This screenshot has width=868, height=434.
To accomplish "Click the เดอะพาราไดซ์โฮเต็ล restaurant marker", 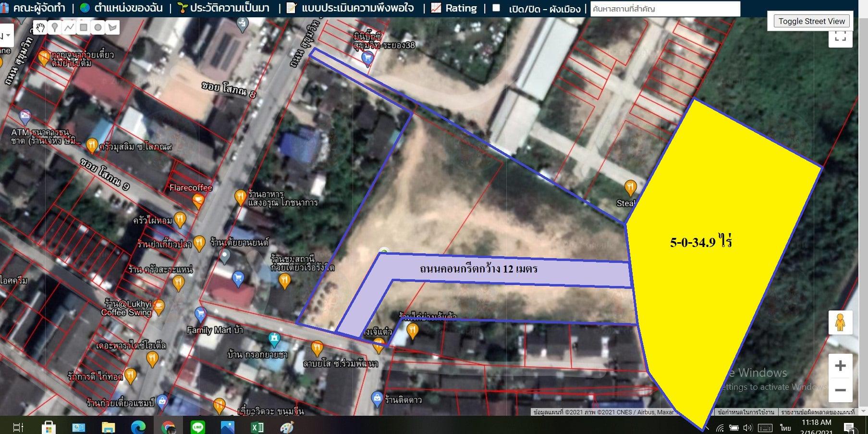I will [152, 359].
